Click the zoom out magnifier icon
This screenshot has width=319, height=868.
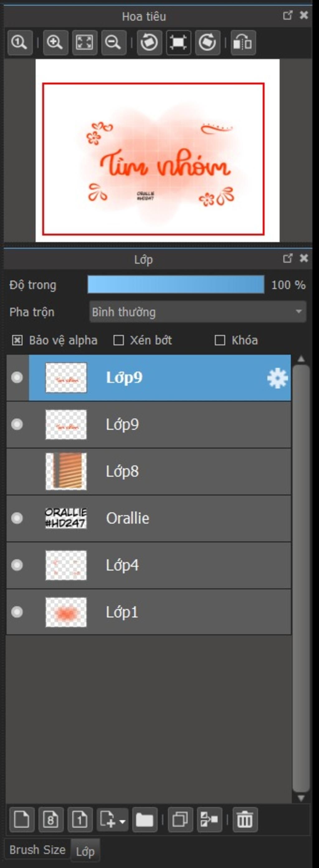point(113,42)
